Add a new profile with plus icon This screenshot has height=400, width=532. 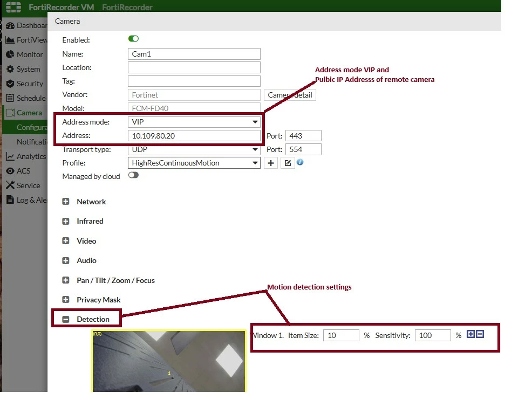[271, 163]
